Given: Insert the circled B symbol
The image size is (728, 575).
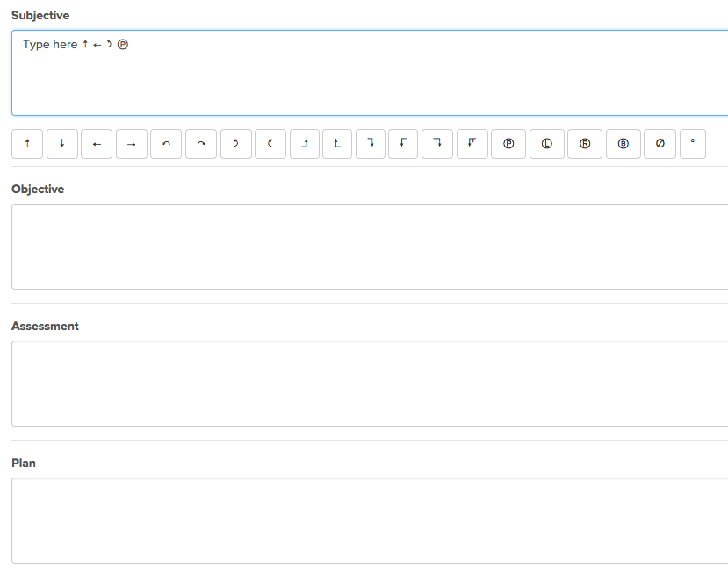Looking at the screenshot, I should click(623, 144).
